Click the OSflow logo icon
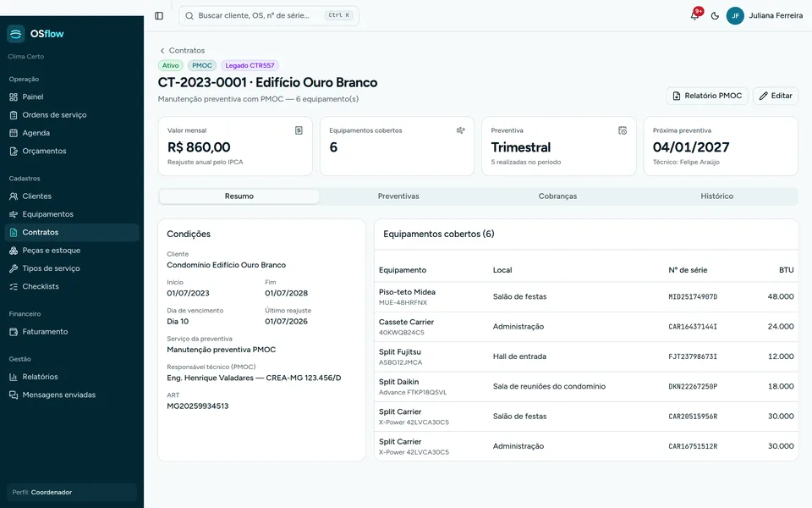Image resolution: width=812 pixels, height=508 pixels. 15,34
